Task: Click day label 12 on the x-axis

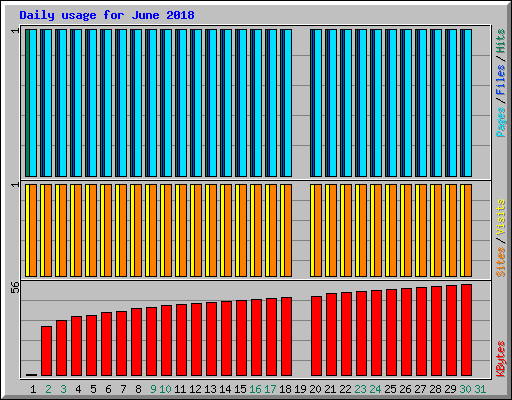Action: tap(195, 389)
